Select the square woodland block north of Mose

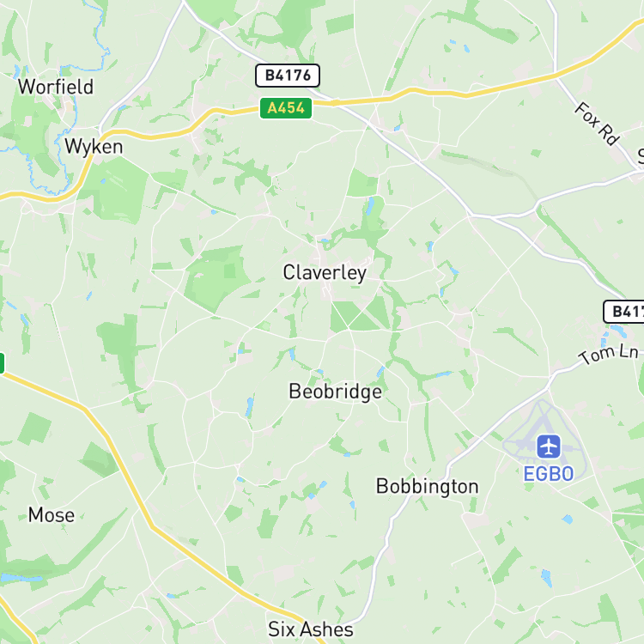pos(34,428)
